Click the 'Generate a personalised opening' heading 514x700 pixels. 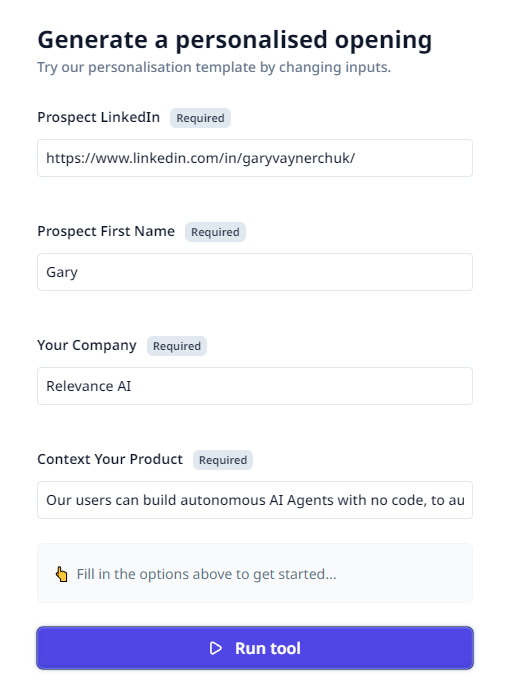coord(235,40)
